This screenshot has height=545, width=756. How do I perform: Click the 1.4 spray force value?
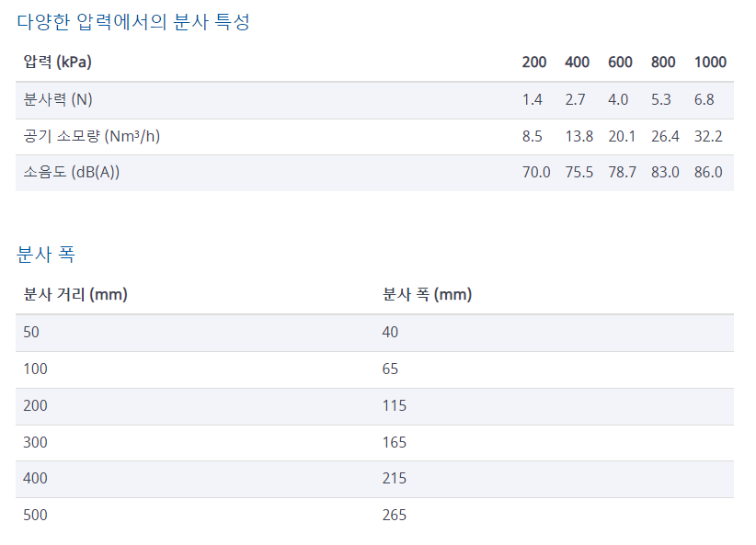point(532,100)
